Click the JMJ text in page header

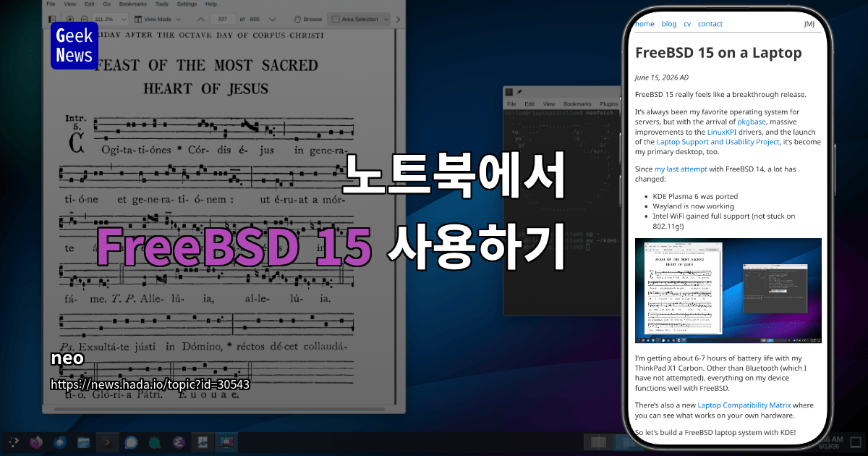click(809, 24)
